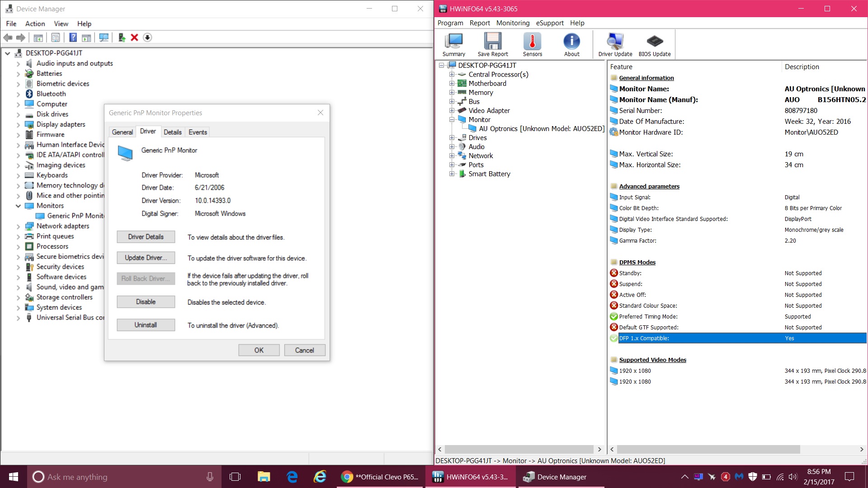Click the Help question-mark toolbar icon

point(73,38)
